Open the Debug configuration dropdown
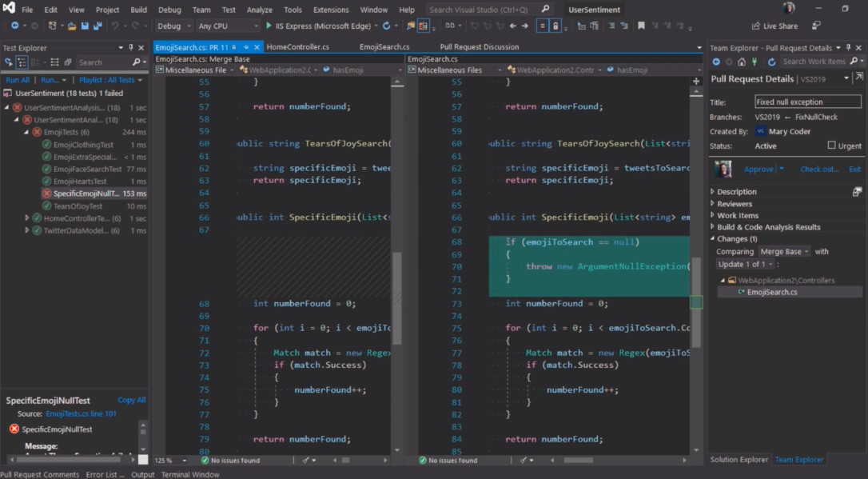Screen dimensions: 868x479 pos(173,26)
